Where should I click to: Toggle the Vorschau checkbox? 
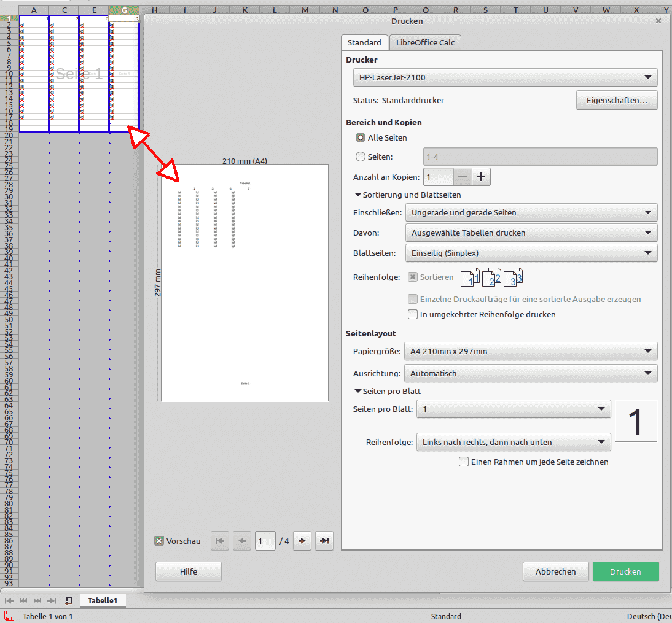click(159, 541)
